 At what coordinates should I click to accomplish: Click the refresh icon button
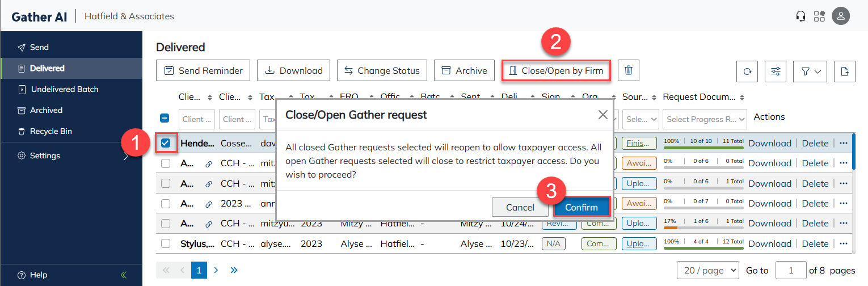tap(747, 71)
